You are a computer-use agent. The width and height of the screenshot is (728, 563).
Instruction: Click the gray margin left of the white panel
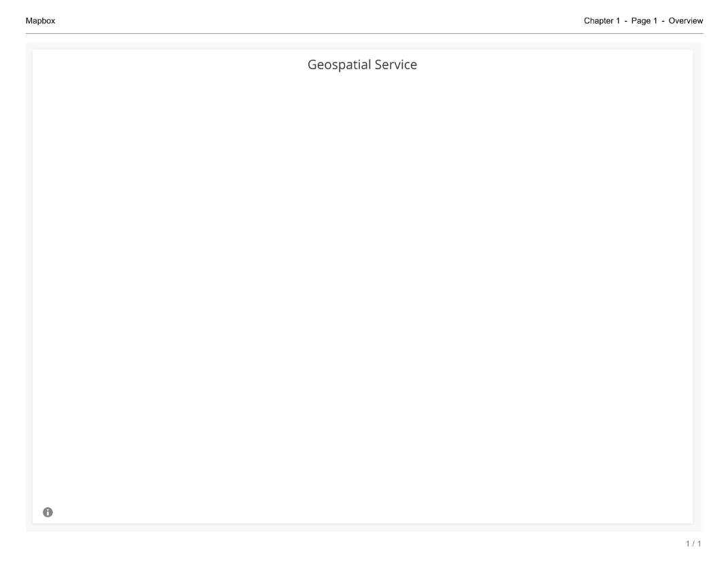point(29,285)
